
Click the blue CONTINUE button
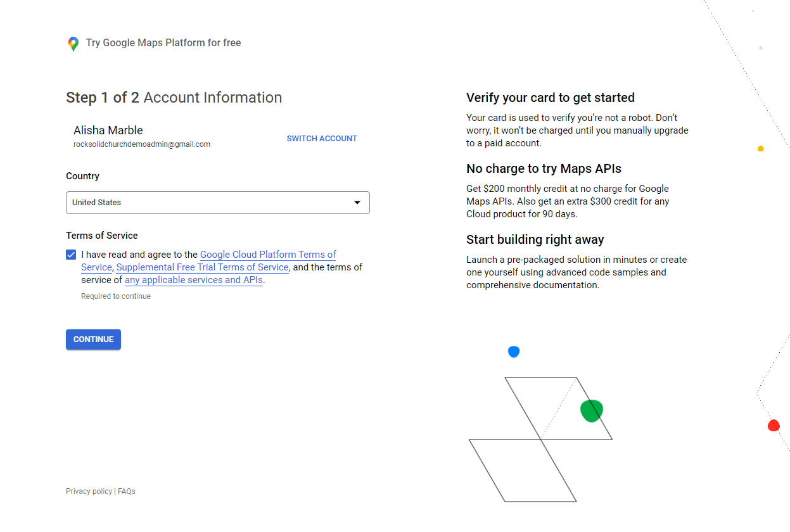click(93, 339)
